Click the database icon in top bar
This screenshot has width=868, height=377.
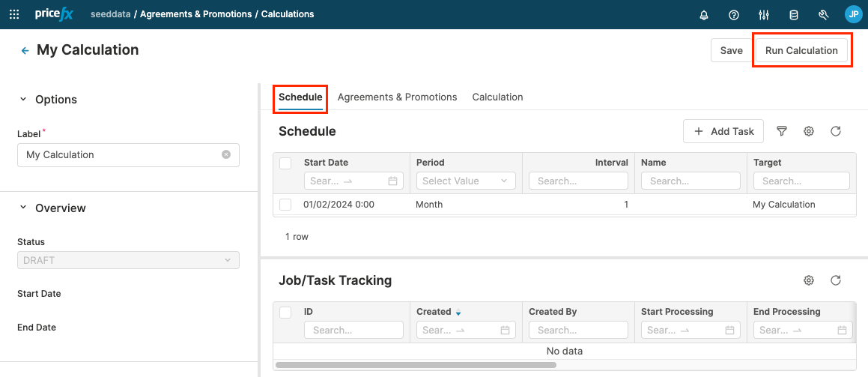coord(794,14)
